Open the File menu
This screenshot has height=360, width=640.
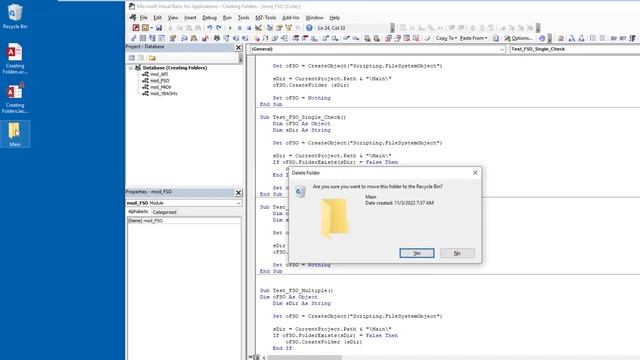[143, 18]
